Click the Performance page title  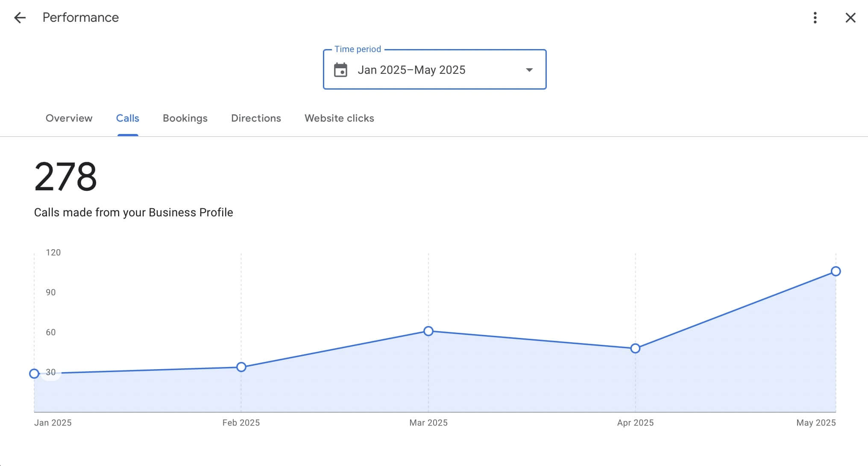pyautogui.click(x=80, y=17)
